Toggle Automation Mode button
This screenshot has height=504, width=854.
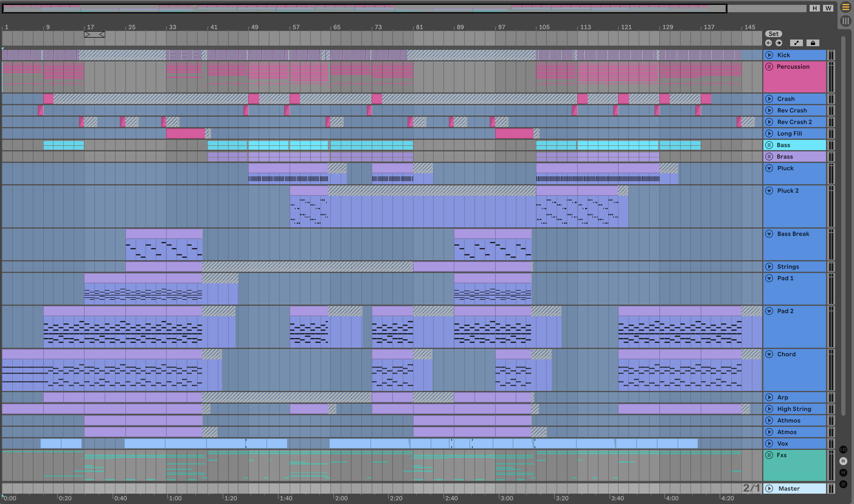pos(796,43)
